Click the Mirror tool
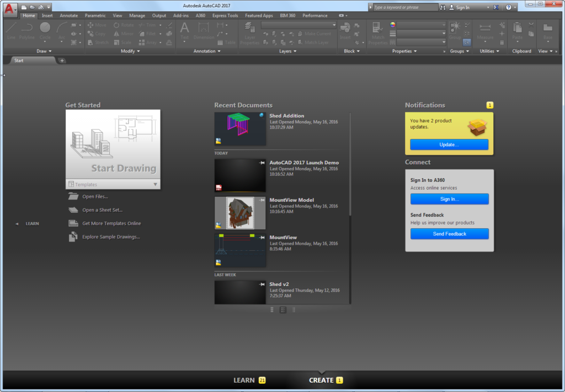The width and height of the screenshot is (565, 392). click(124, 34)
